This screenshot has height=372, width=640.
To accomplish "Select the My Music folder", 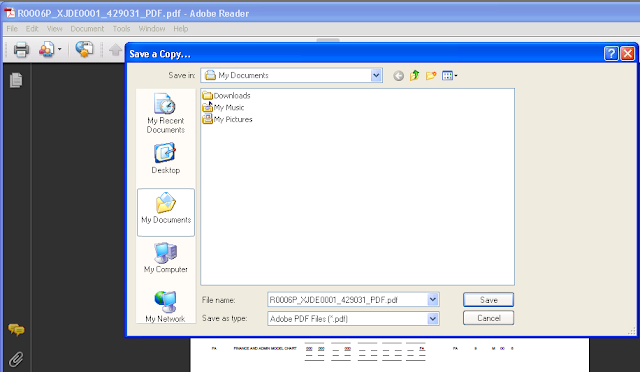I will (223, 107).
